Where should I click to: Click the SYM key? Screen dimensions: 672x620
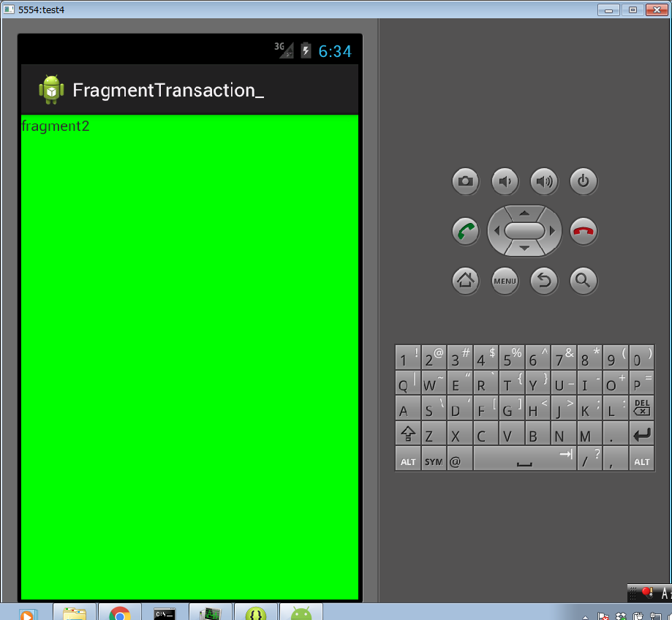point(434,458)
